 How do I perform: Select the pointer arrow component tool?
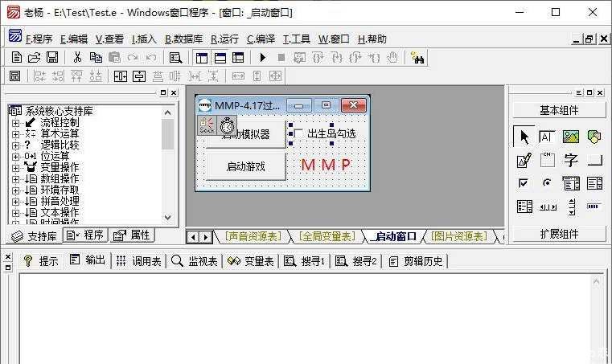(x=524, y=137)
